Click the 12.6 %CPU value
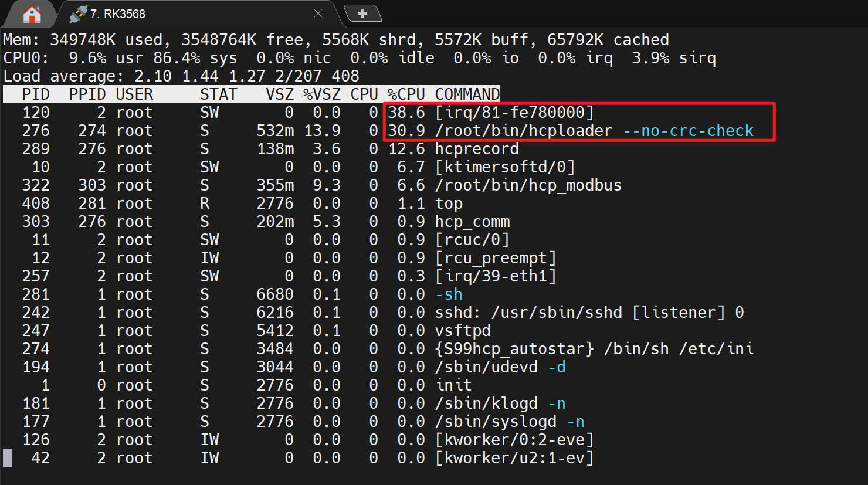Image resolution: width=868 pixels, height=485 pixels. (x=406, y=149)
